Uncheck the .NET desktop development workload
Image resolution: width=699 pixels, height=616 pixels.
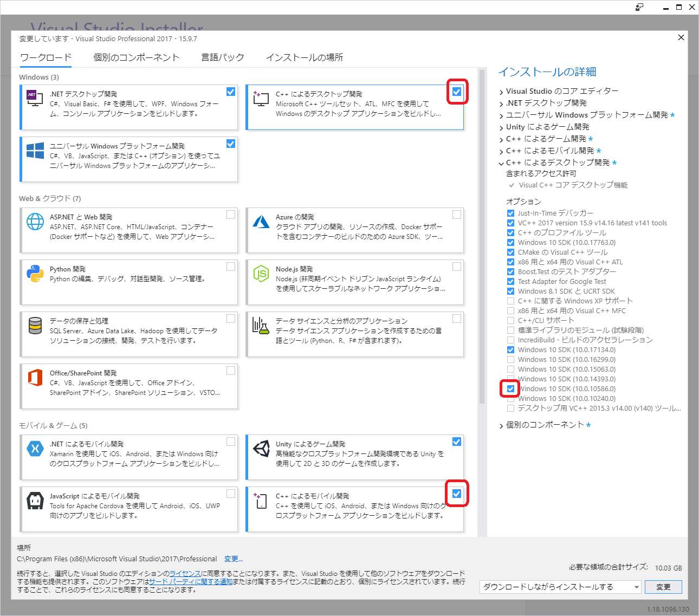coord(231,92)
